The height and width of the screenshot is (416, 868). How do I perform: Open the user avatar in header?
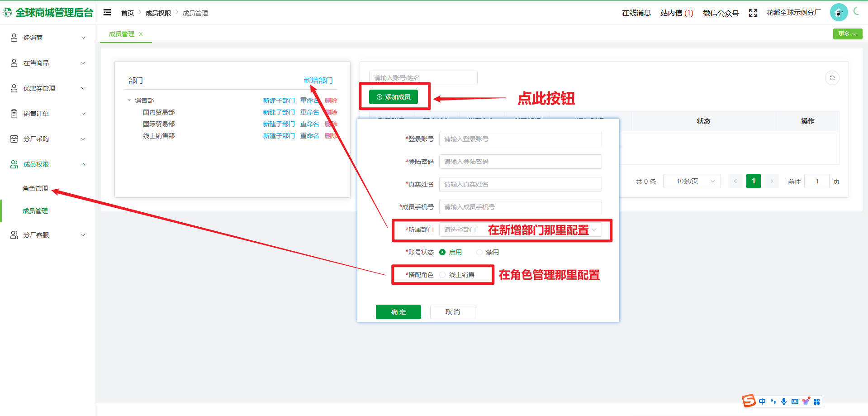(x=838, y=12)
